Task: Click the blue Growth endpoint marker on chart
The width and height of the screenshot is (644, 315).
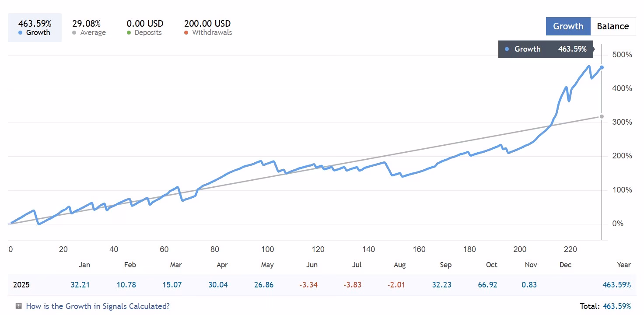Action: [x=602, y=67]
